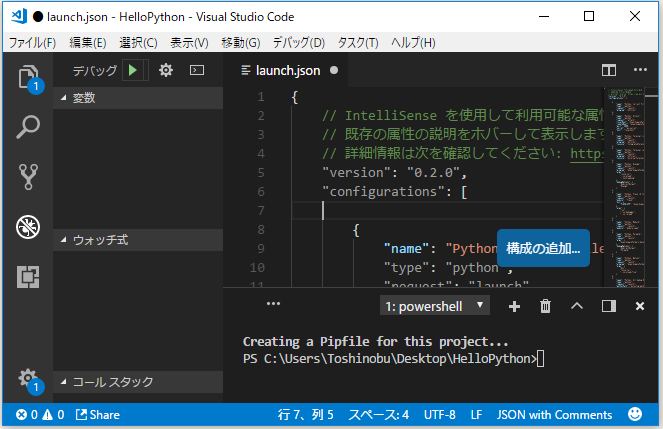The height and width of the screenshot is (429, 663).
Task: Create a new terminal with plus icon
Action: coord(514,306)
